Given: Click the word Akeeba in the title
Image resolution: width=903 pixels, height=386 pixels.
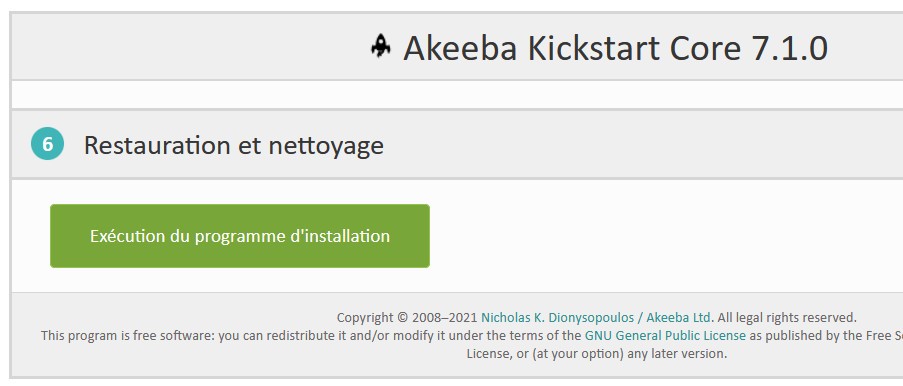Looking at the screenshot, I should tap(460, 48).
